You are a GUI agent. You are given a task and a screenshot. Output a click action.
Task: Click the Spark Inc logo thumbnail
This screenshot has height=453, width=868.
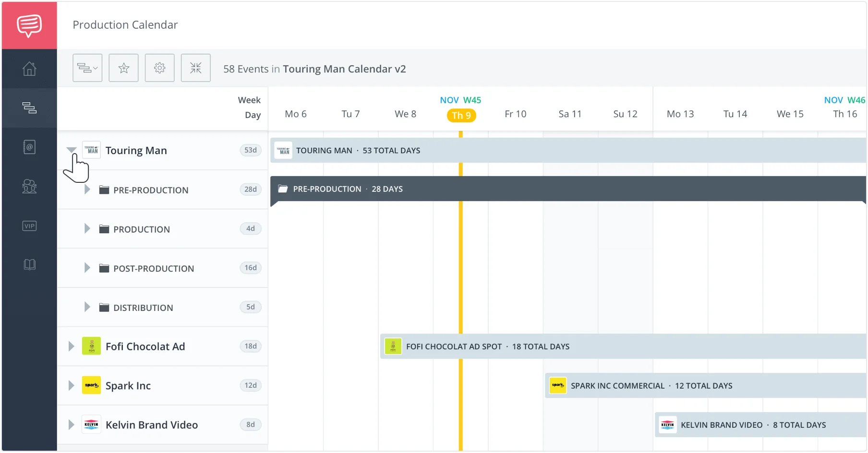click(91, 385)
